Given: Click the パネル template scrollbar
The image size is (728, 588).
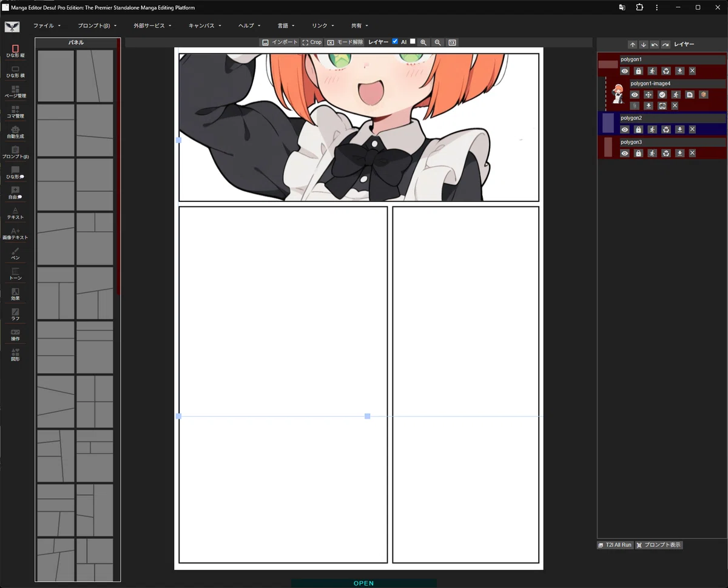Looking at the screenshot, I should coord(119,167).
